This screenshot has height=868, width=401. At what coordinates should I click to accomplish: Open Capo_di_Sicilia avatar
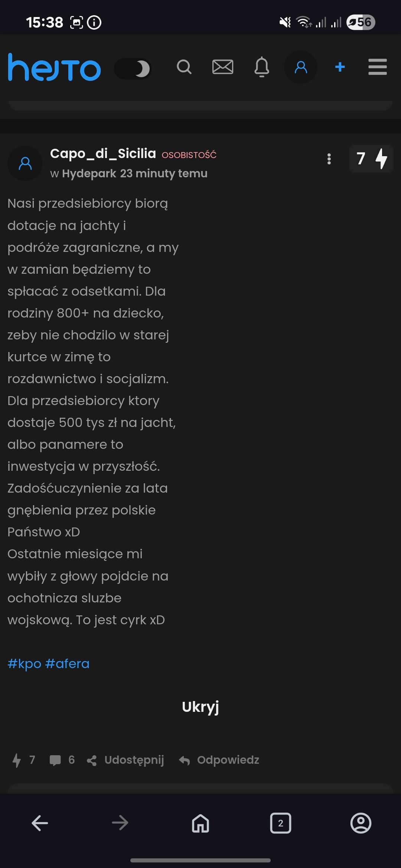click(25, 163)
